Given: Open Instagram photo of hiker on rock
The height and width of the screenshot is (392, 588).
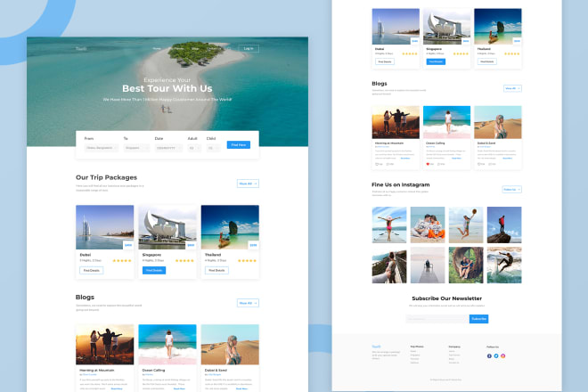Looking at the screenshot, I should coord(504,225).
